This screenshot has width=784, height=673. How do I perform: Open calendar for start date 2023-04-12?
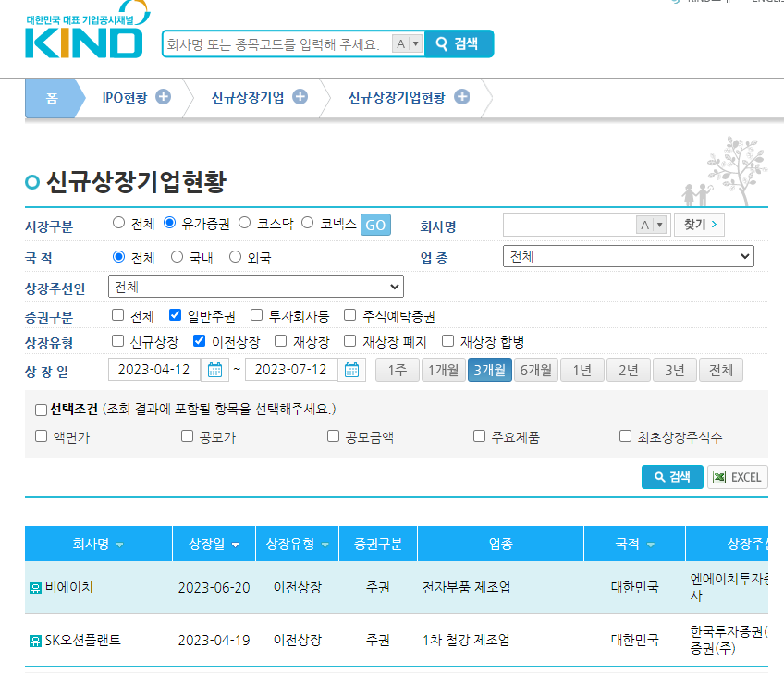click(214, 370)
